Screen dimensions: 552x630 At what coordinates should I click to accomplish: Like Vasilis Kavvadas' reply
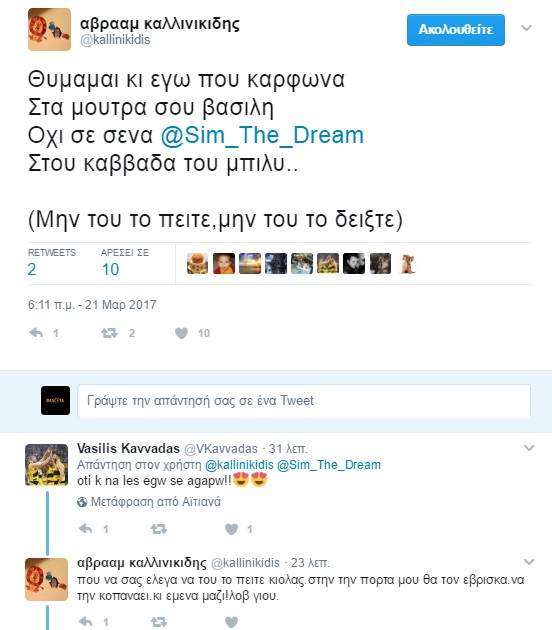tap(231, 529)
